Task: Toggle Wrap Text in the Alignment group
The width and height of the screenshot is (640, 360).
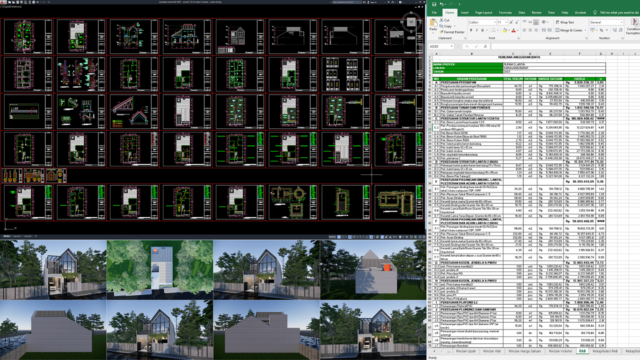Action: pos(565,22)
